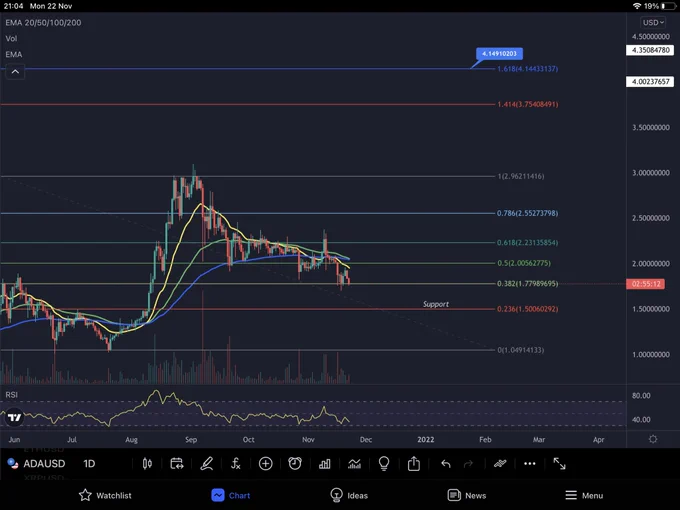Open chart settings gear on time axis

click(x=653, y=439)
